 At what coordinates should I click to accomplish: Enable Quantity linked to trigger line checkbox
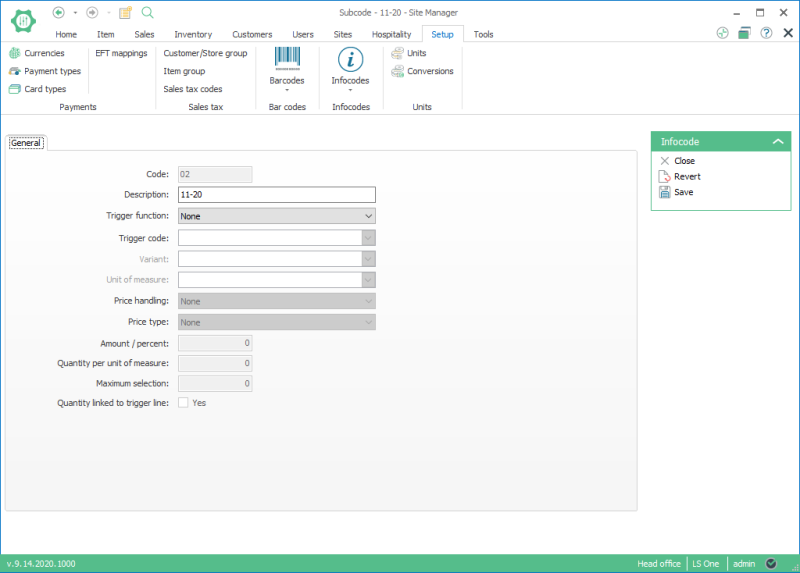click(183, 403)
